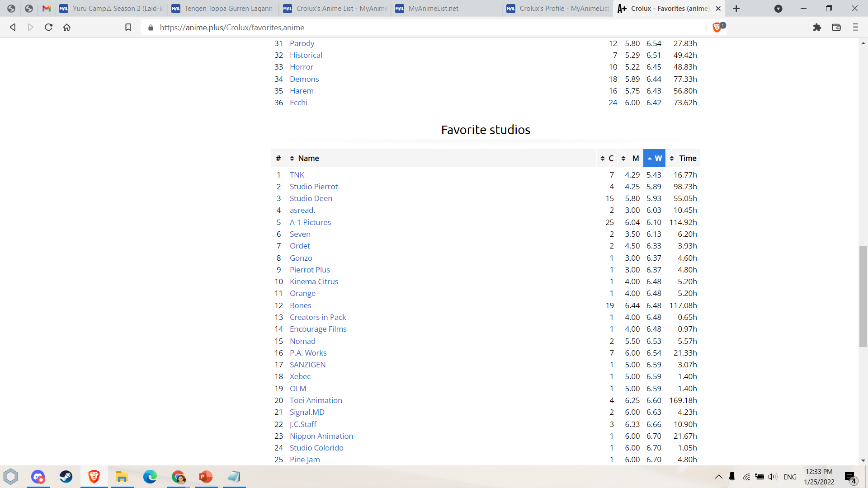Reload the page
This screenshot has width=868, height=488.
(x=49, y=28)
